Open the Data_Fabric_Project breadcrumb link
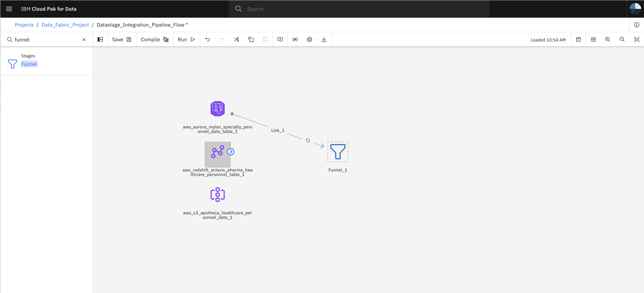 tap(65, 25)
